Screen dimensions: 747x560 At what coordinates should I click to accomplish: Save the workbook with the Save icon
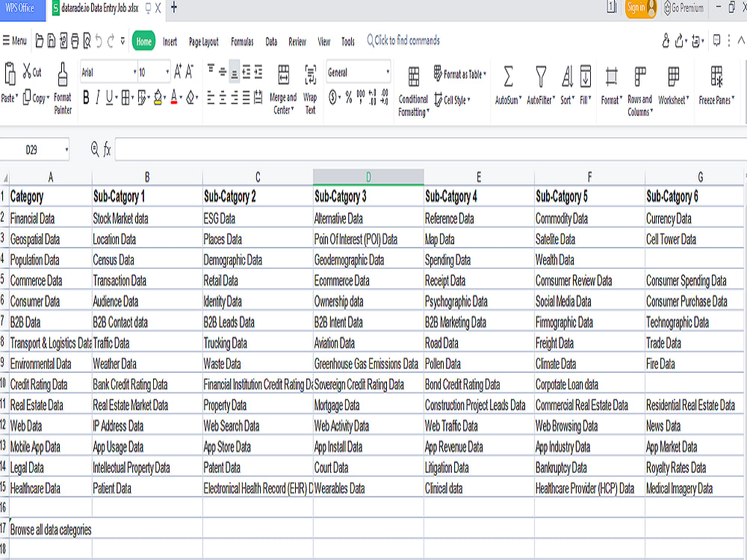click(x=52, y=41)
